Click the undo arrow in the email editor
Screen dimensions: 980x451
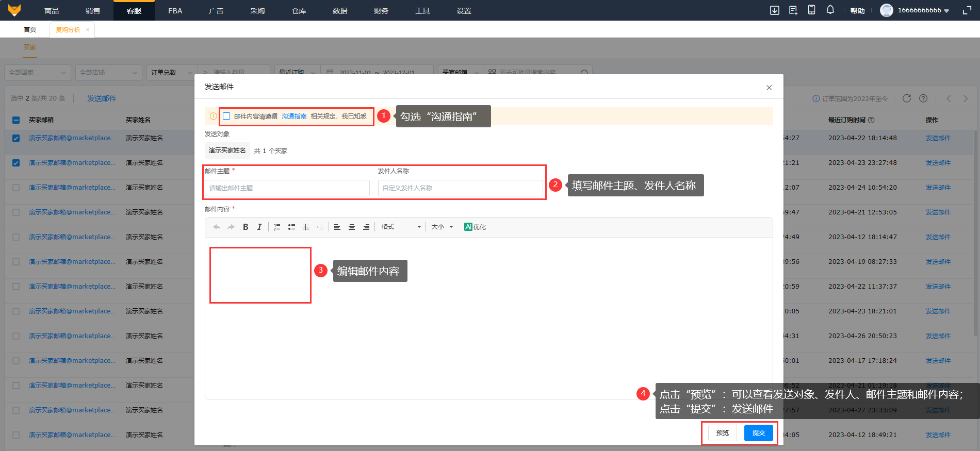[217, 227]
